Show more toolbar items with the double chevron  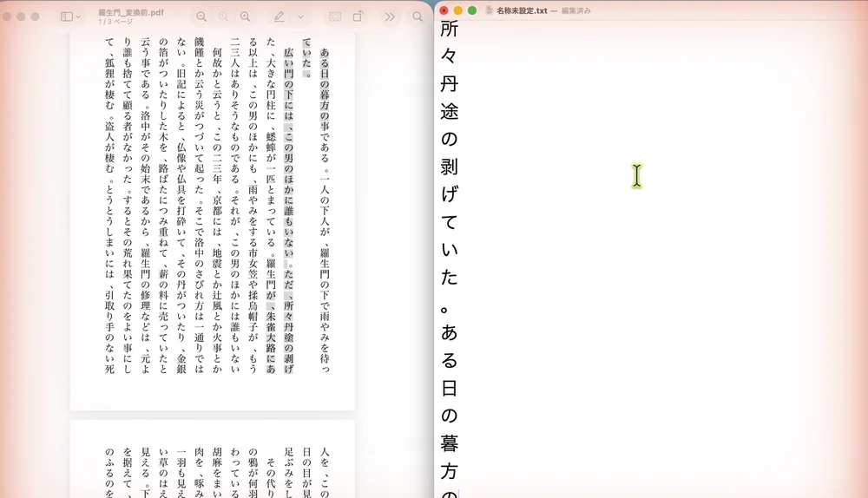tap(390, 16)
